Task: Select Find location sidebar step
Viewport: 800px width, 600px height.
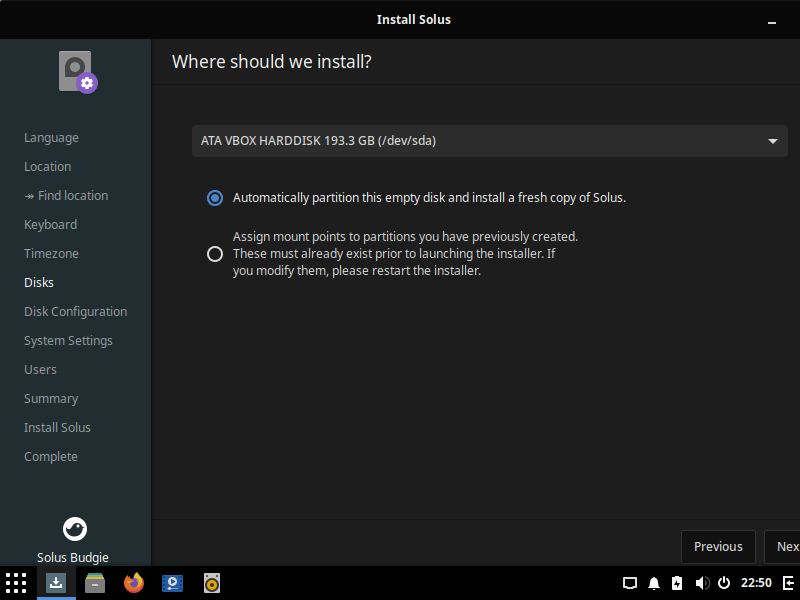Action: click(66, 196)
